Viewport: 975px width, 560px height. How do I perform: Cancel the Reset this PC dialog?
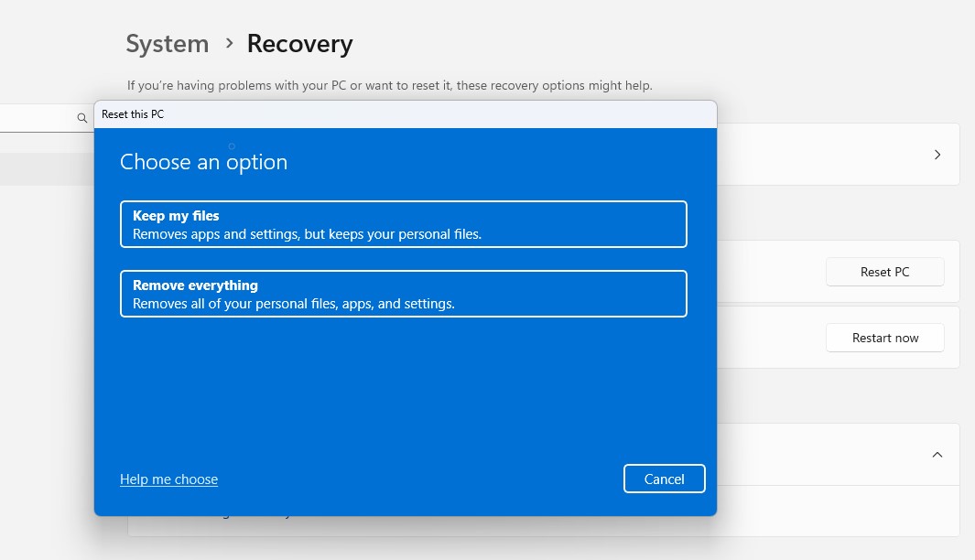[x=664, y=479]
